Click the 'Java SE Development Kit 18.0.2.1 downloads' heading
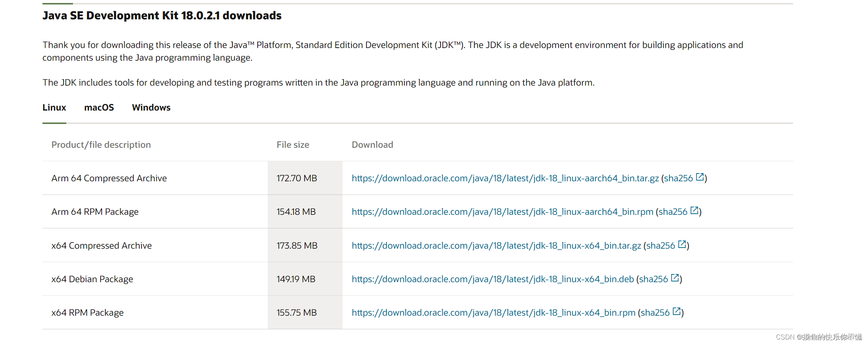 click(x=162, y=16)
